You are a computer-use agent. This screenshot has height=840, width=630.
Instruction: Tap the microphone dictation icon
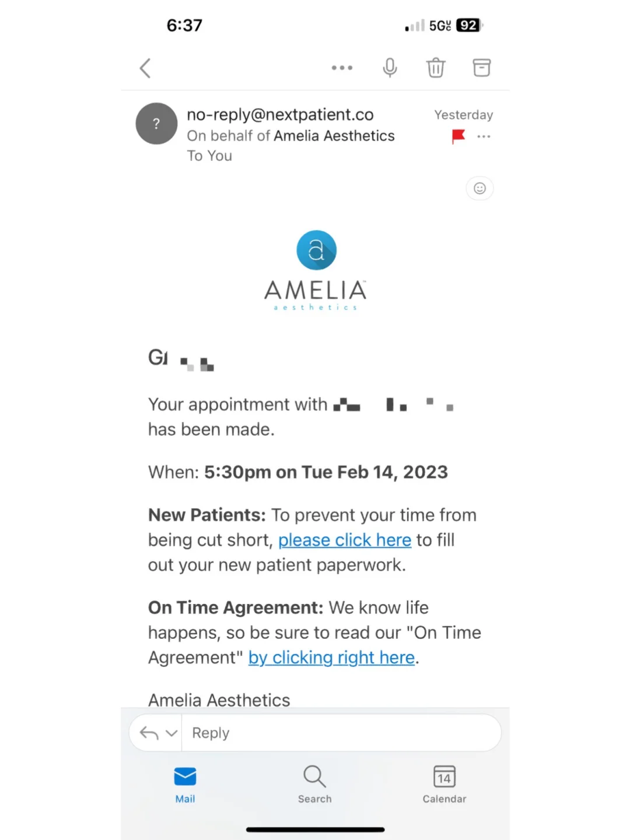(390, 68)
